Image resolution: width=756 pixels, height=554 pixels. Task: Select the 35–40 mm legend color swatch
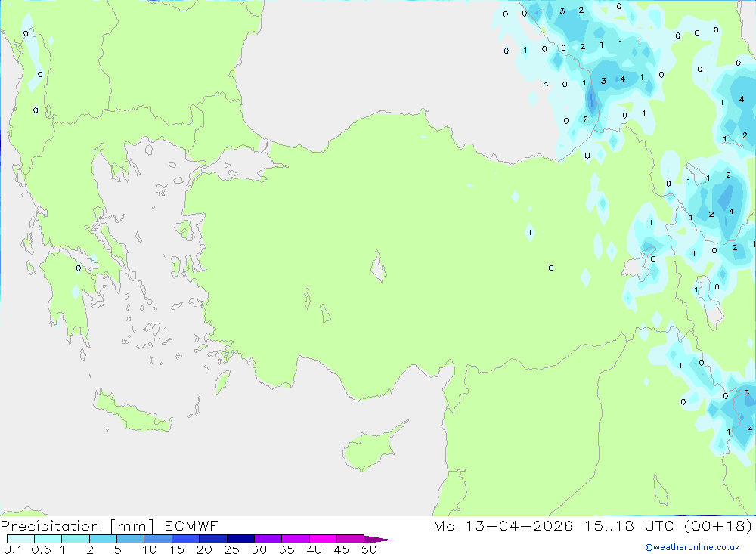pyautogui.click(x=296, y=539)
